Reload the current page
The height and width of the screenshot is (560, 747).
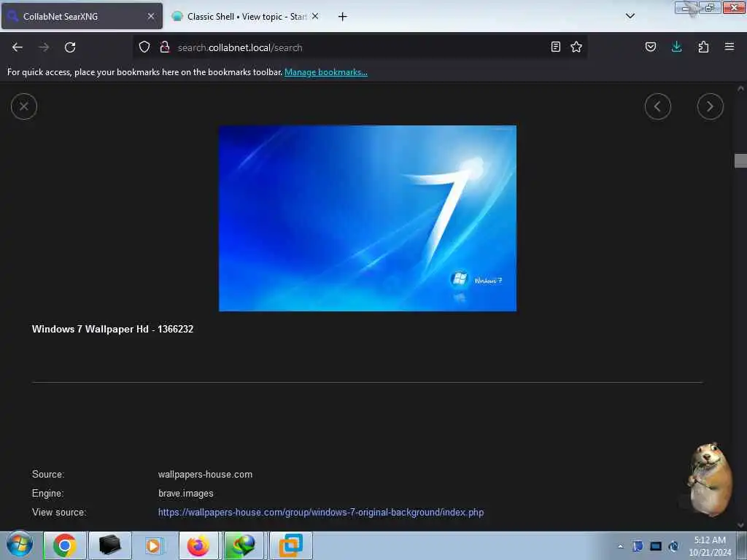tap(70, 47)
